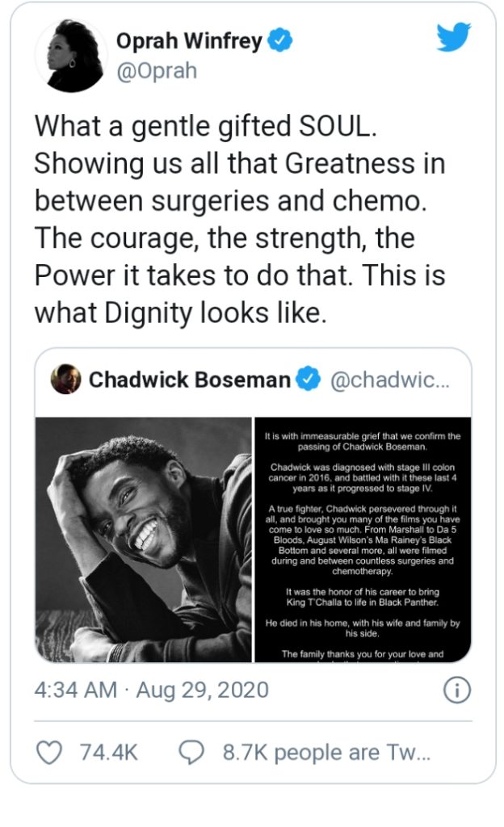504x827 pixels.
Task: Click Chadwick Boseman's verified badge
Action: coord(308,380)
